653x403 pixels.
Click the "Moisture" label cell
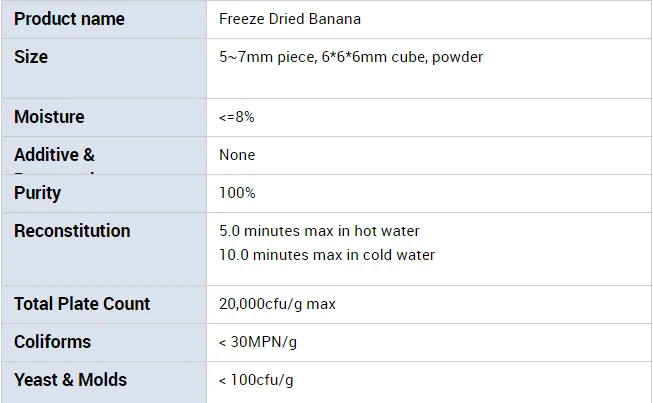(49, 117)
